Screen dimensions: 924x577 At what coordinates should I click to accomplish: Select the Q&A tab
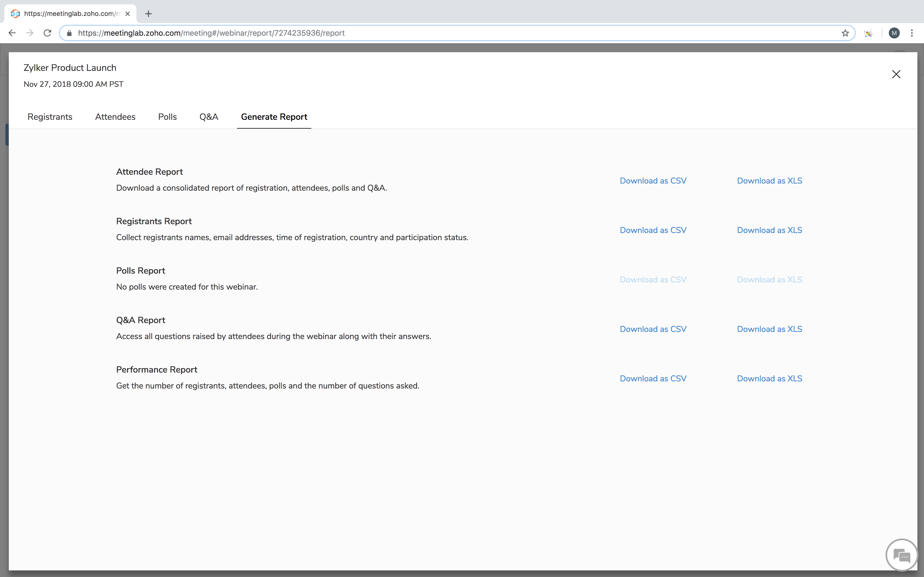[x=209, y=117]
